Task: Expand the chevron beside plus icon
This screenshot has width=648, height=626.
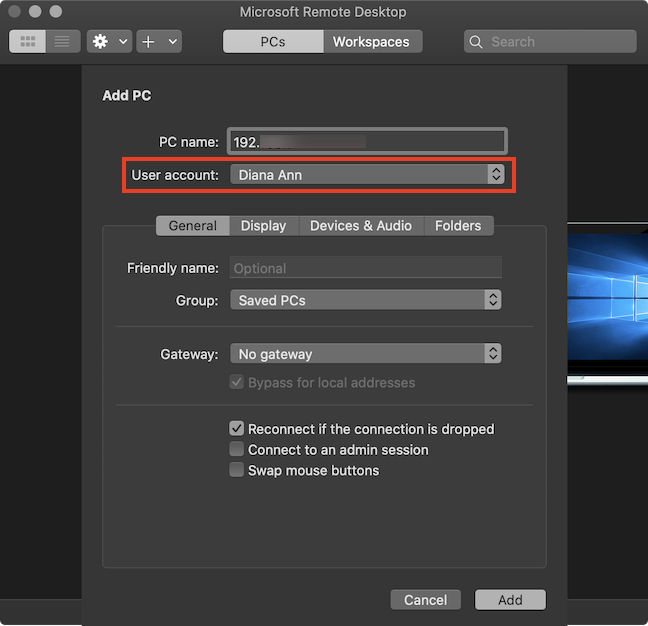Action: tap(173, 41)
